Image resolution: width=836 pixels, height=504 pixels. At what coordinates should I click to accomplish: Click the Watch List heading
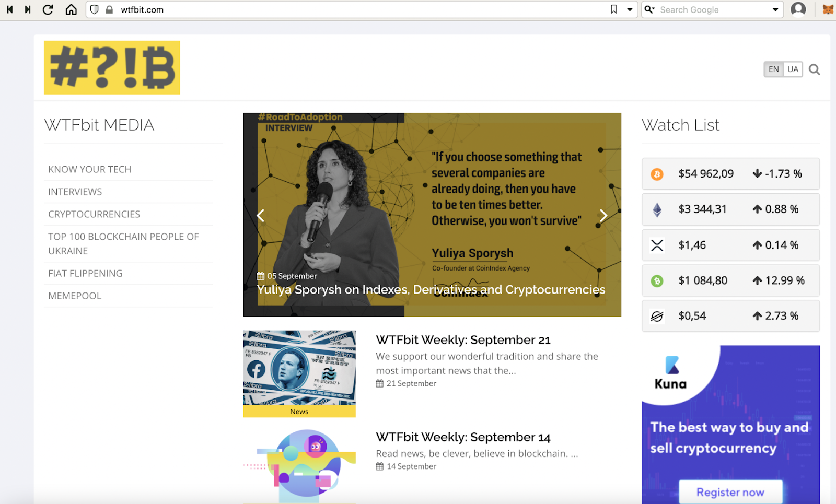(x=680, y=125)
